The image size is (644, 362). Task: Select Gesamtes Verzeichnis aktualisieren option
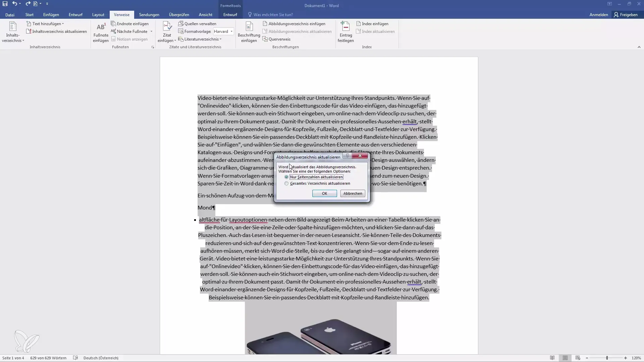pos(317,184)
